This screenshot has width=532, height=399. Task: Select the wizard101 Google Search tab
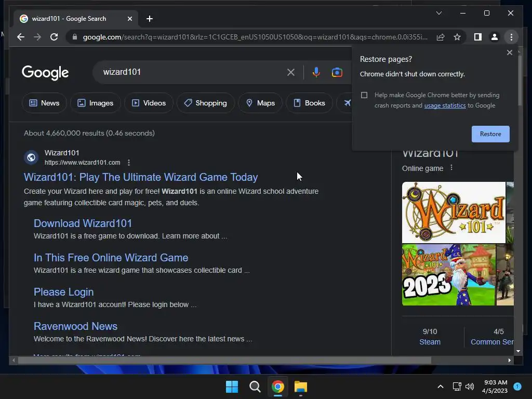[76, 19]
